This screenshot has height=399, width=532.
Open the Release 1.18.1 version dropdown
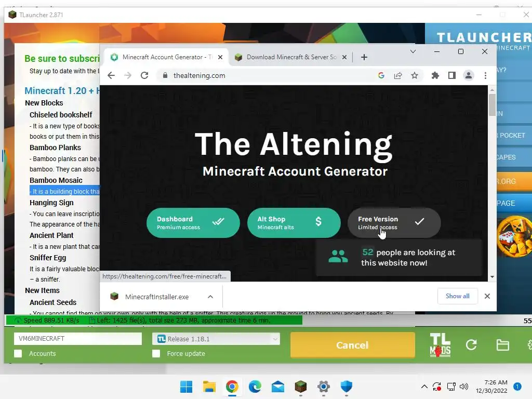pyautogui.click(x=216, y=339)
